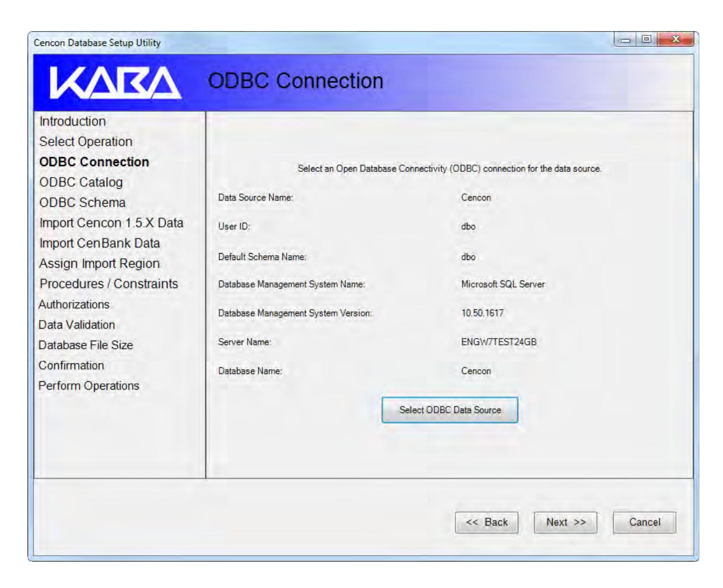Image resolution: width=723 pixels, height=588 pixels.
Task: Open the Select Operation step
Action: click(85, 142)
